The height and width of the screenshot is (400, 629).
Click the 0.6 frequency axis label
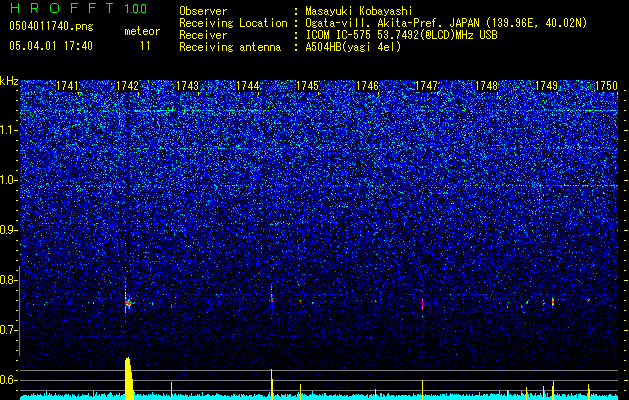click(8, 380)
